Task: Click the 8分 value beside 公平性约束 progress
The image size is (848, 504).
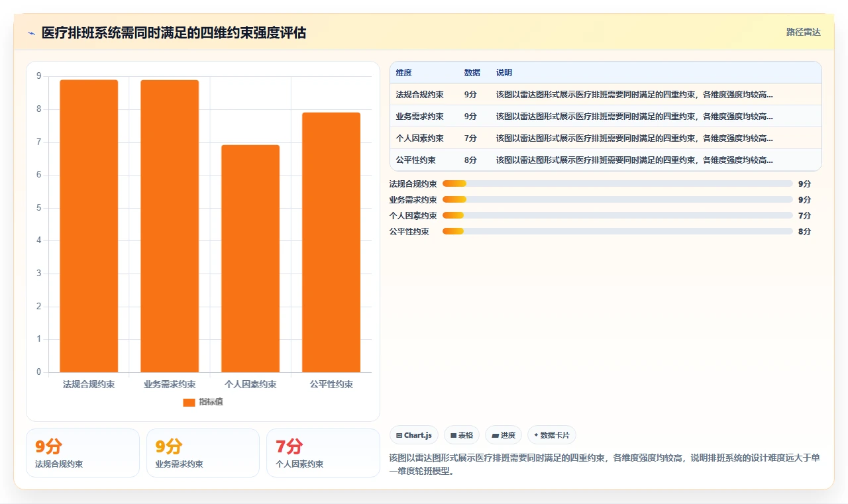Action: coord(804,232)
